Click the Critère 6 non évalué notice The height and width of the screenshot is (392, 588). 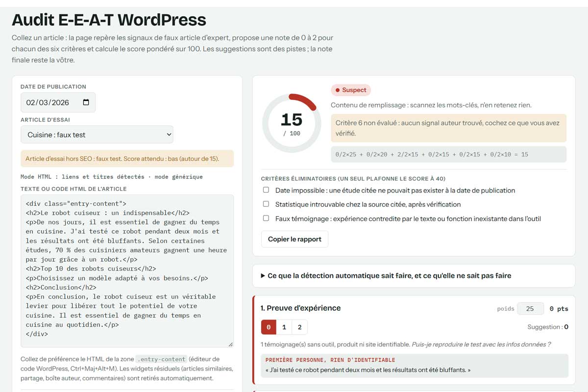click(x=448, y=128)
